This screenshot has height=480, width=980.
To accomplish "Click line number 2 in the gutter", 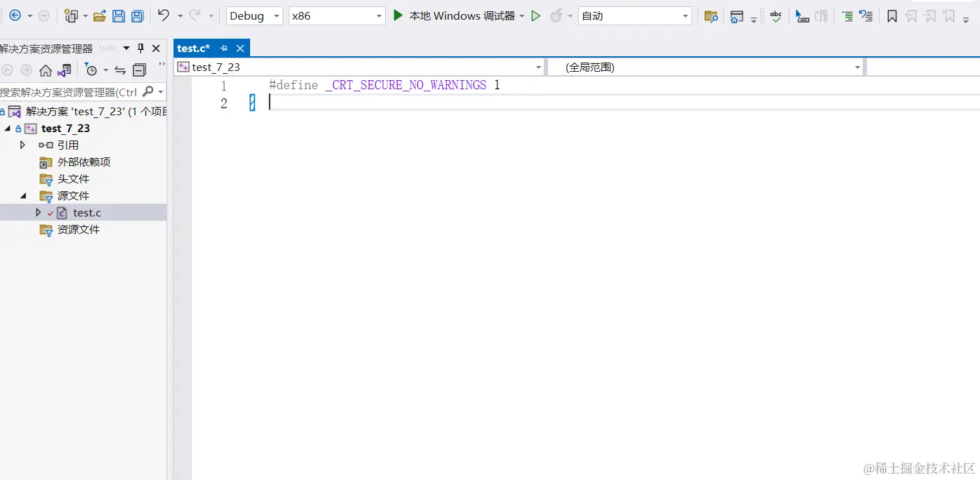I will [223, 103].
